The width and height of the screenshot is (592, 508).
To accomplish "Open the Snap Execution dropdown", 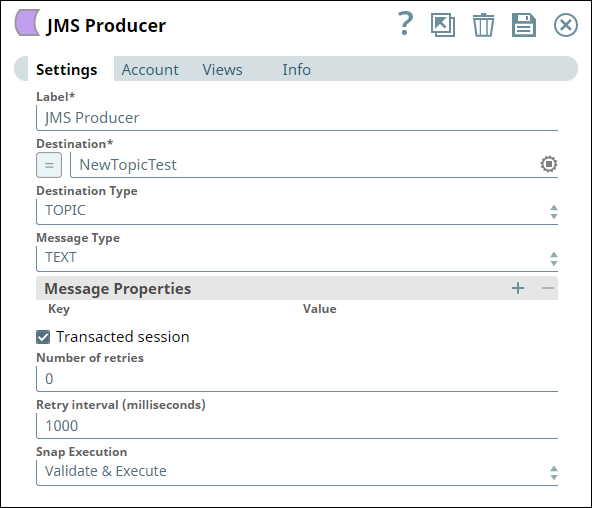I will pos(297,473).
